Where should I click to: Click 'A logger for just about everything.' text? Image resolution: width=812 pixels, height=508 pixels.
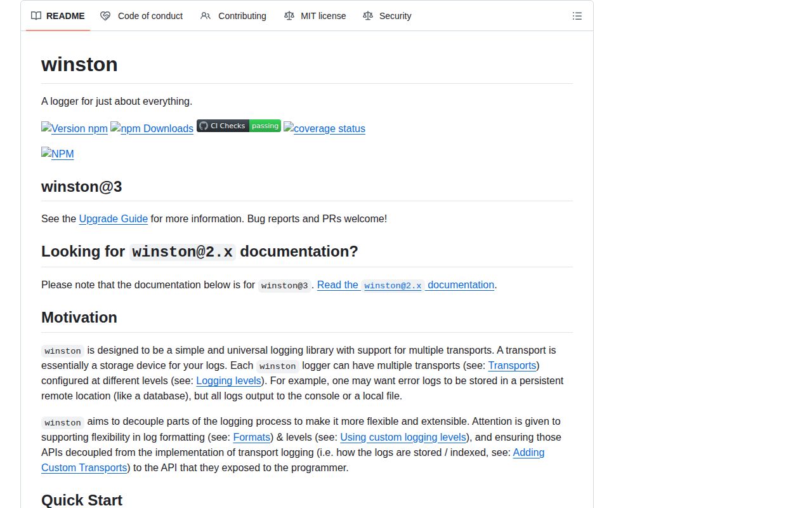pos(117,101)
